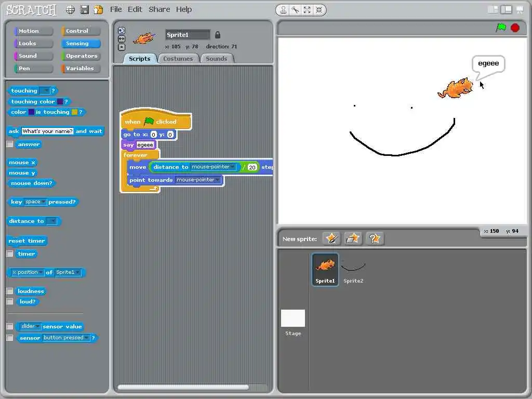Viewport: 532px width, 399px height.
Task: Open the Looks block category
Action: [33, 44]
